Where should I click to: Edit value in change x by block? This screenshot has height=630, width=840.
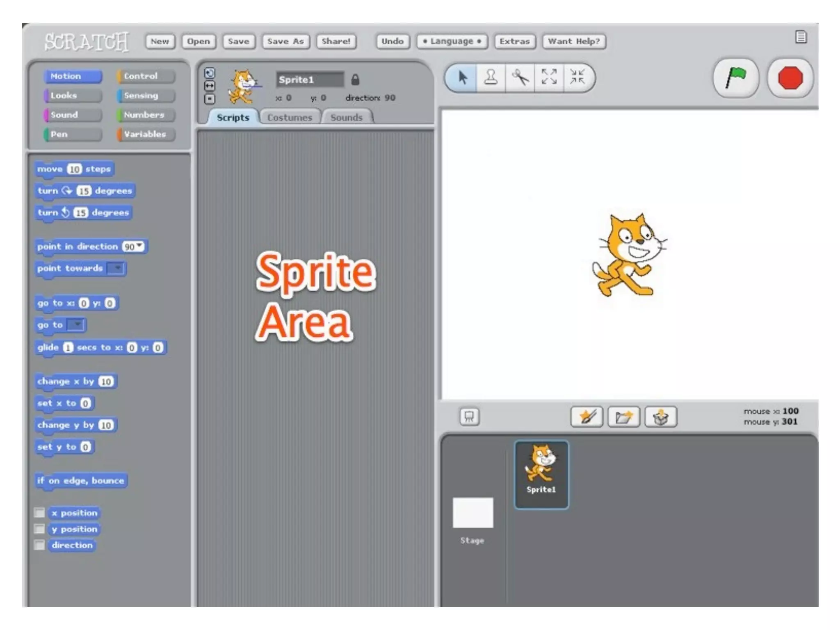(106, 382)
